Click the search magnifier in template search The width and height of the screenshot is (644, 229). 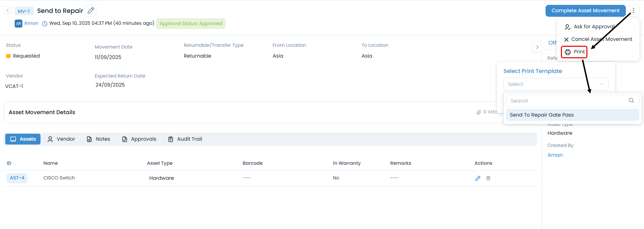tap(631, 101)
